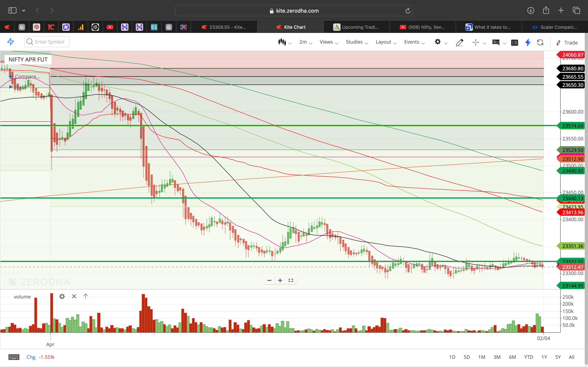Screen dimensions: 588x367
Task: Open keyboard shortcuts icon at bottom
Action: coord(14,357)
